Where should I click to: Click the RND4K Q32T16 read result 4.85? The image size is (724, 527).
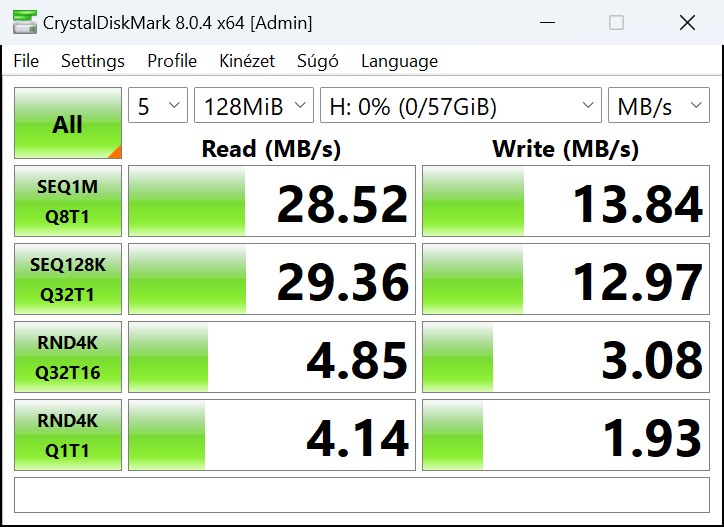coord(272,357)
